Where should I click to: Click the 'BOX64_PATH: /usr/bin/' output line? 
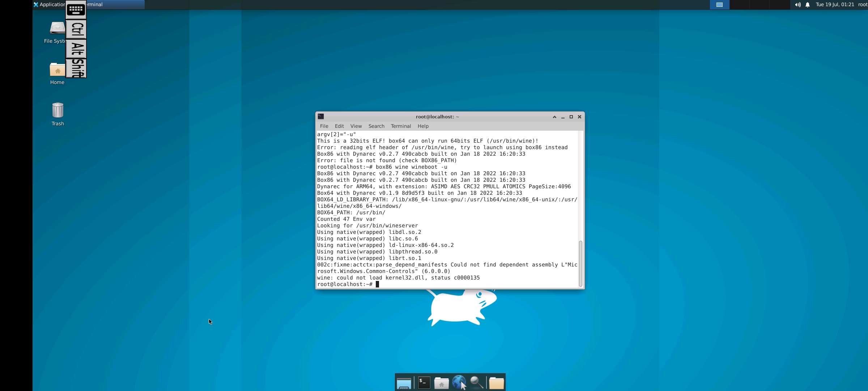tap(351, 213)
